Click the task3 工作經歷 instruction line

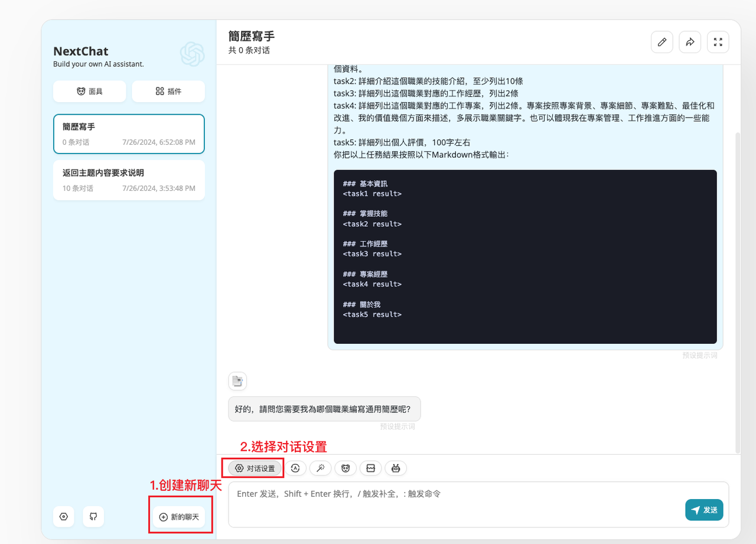[426, 93]
